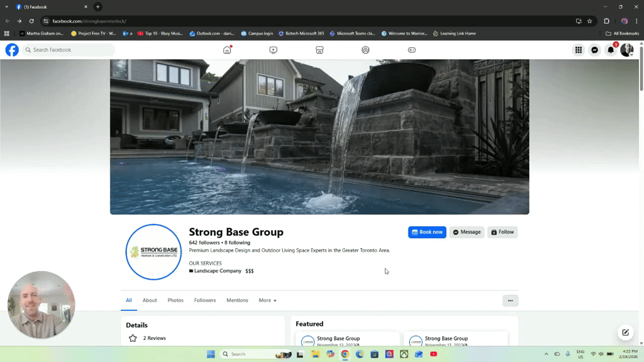This screenshot has width=644, height=362.
Task: Click the Landscape Company category link
Action: tap(218, 271)
